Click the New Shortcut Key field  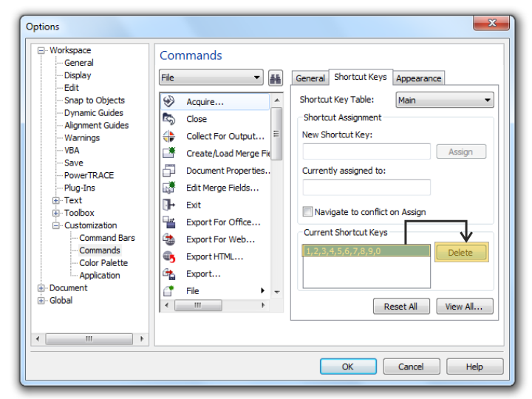coord(366,151)
